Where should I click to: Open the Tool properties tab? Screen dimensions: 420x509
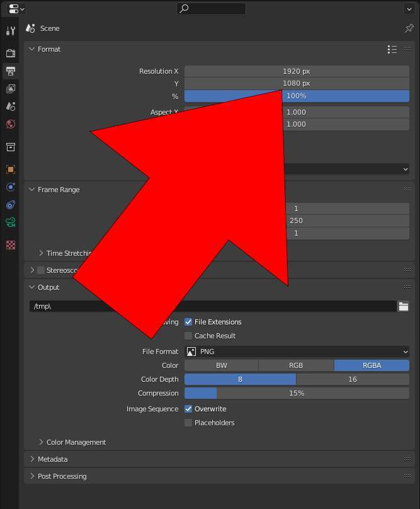click(10, 30)
